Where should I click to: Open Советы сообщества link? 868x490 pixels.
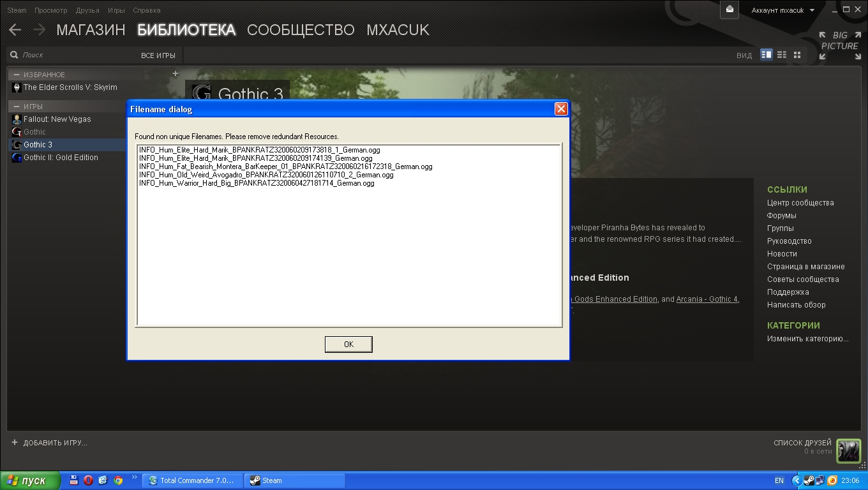[x=803, y=279]
